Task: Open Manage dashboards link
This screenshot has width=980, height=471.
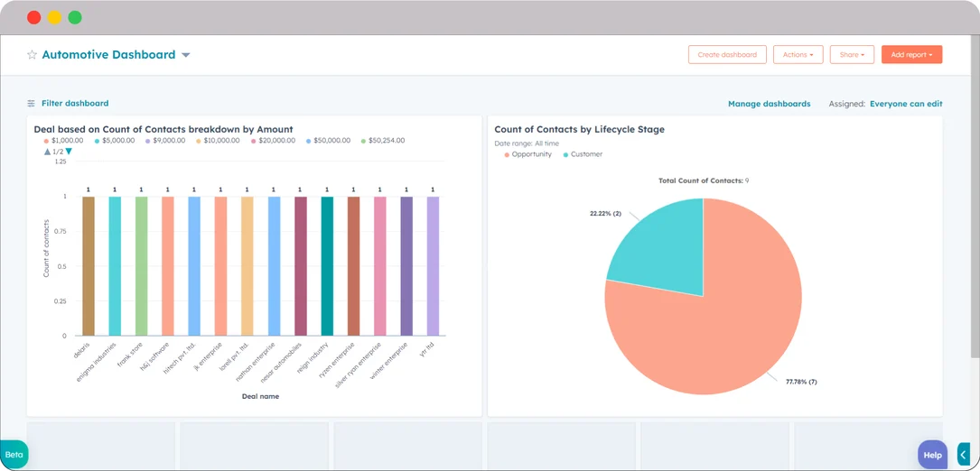Action: [769, 104]
